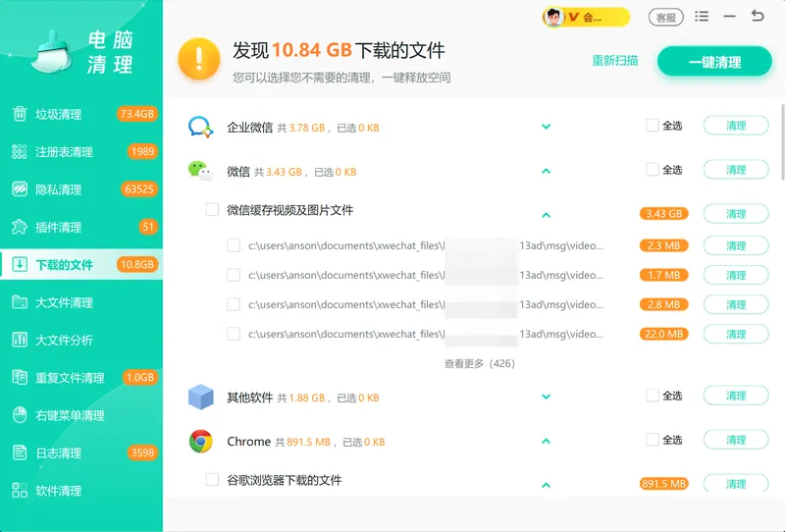The height and width of the screenshot is (532, 785).
Task: Click the broom logo of 电脑清理
Action: (52, 52)
